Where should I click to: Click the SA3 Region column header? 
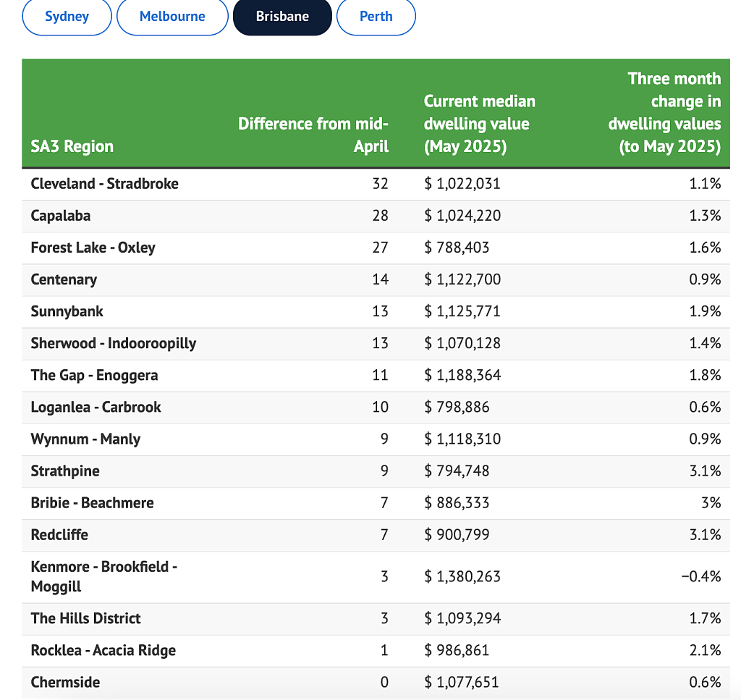pyautogui.click(x=72, y=146)
